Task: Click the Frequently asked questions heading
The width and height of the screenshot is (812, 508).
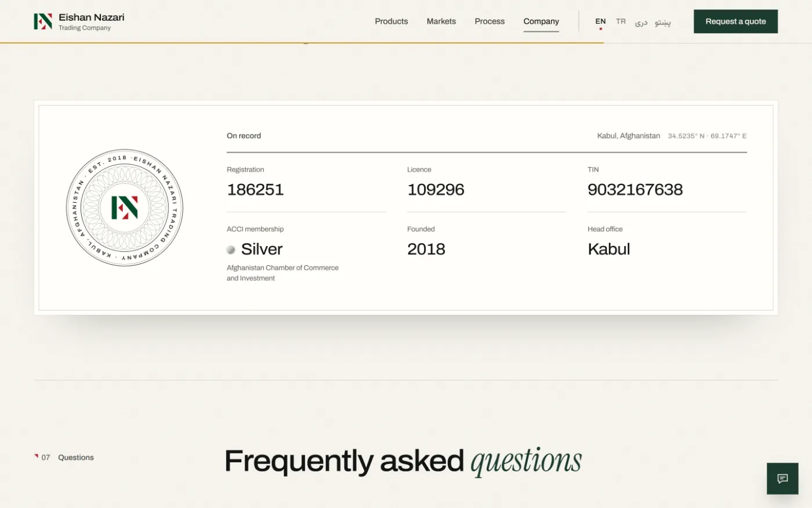Action: coord(403,461)
